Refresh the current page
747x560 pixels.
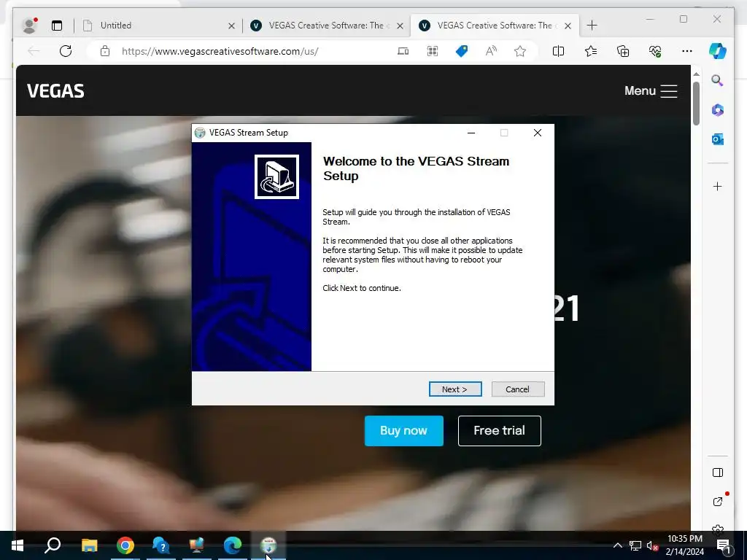[x=66, y=51]
